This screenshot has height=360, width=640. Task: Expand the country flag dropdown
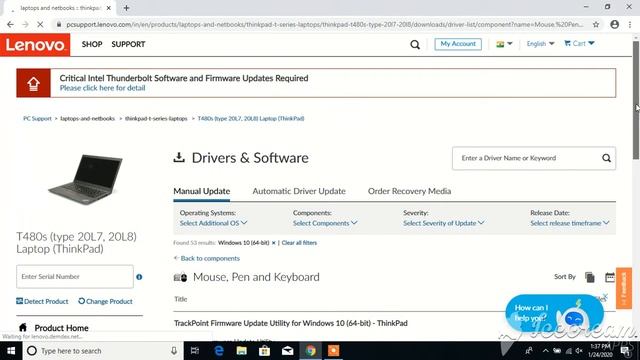[504, 44]
